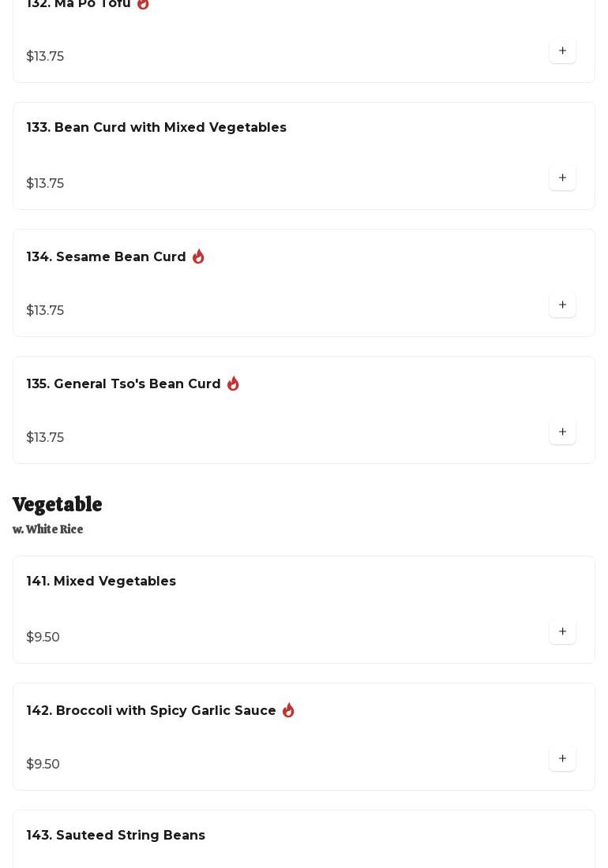The width and height of the screenshot is (608, 868).
Task: Open the 141. Mixed Vegetables item details
Action: 101,582
